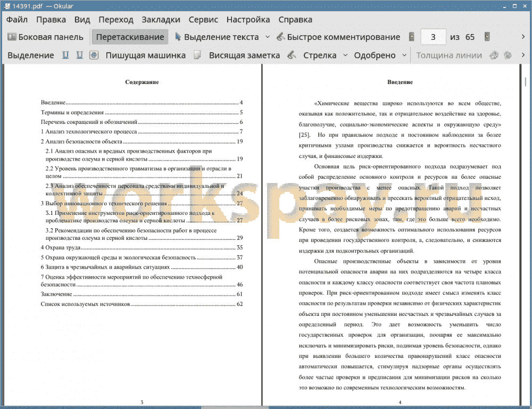Select the Underline annotation tool icon
Viewport: 532px width, 409px height.
65,55
